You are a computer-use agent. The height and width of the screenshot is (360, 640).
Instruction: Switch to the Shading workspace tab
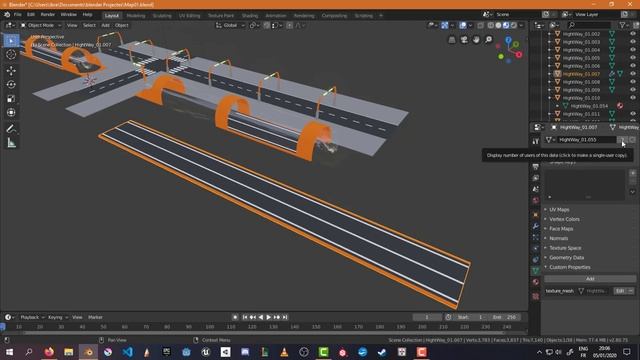(249, 16)
